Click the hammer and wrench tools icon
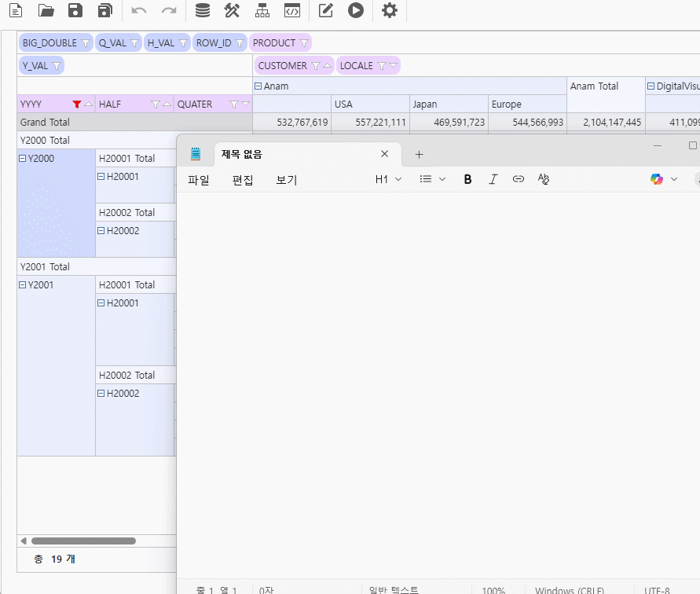Image resolution: width=700 pixels, height=594 pixels. tap(232, 11)
